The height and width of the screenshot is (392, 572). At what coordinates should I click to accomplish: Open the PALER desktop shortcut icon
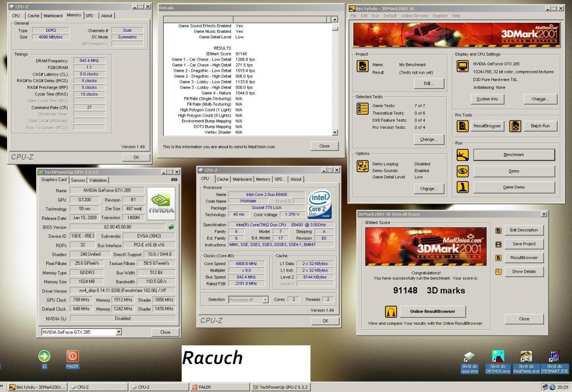73,357
